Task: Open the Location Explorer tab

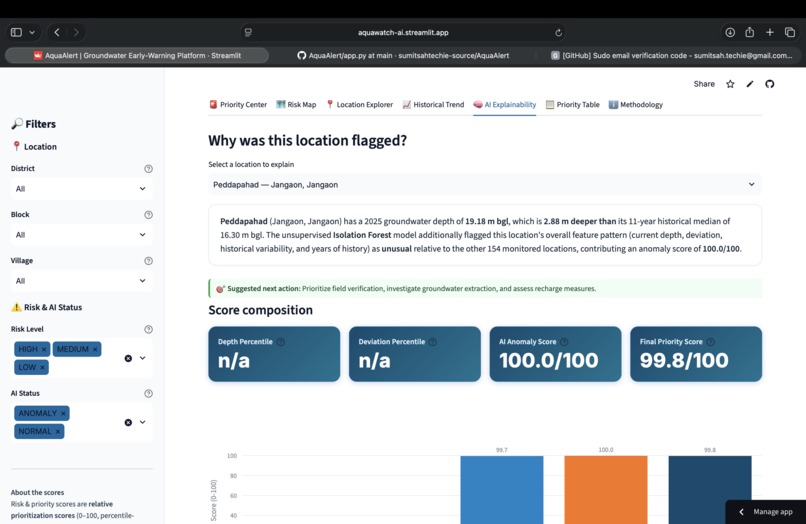Action: tap(359, 104)
